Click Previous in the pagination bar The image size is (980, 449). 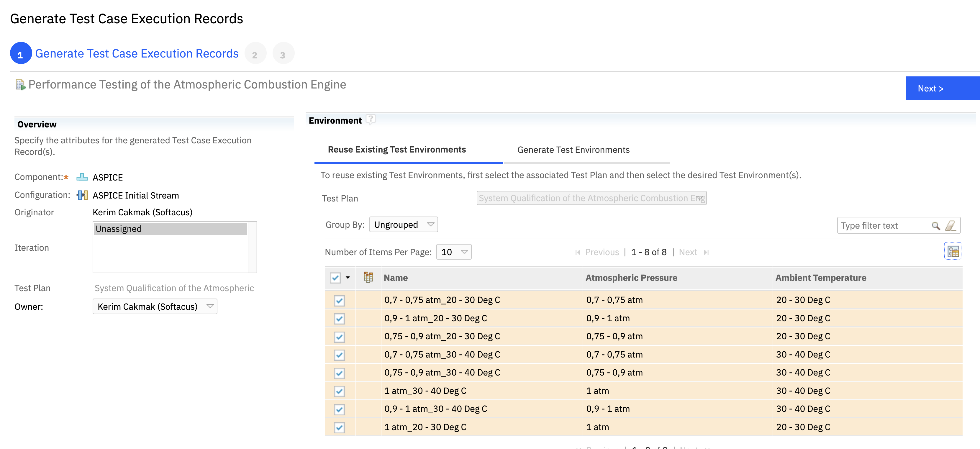[x=602, y=252]
